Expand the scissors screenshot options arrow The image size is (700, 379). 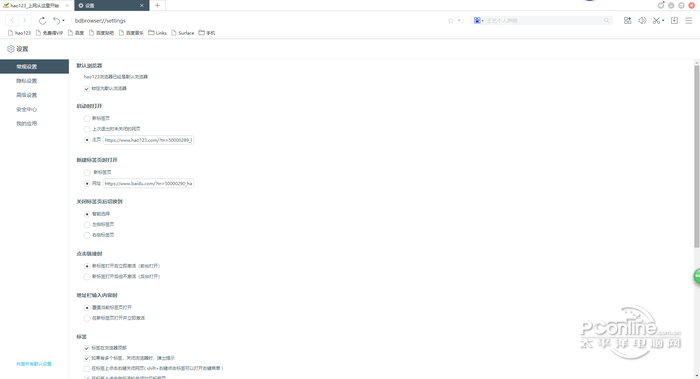[x=663, y=21]
